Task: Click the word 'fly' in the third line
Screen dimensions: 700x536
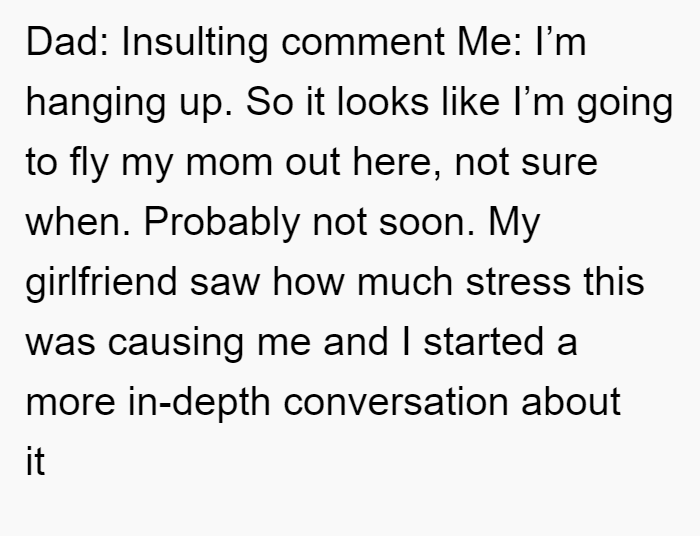Action: point(89,164)
